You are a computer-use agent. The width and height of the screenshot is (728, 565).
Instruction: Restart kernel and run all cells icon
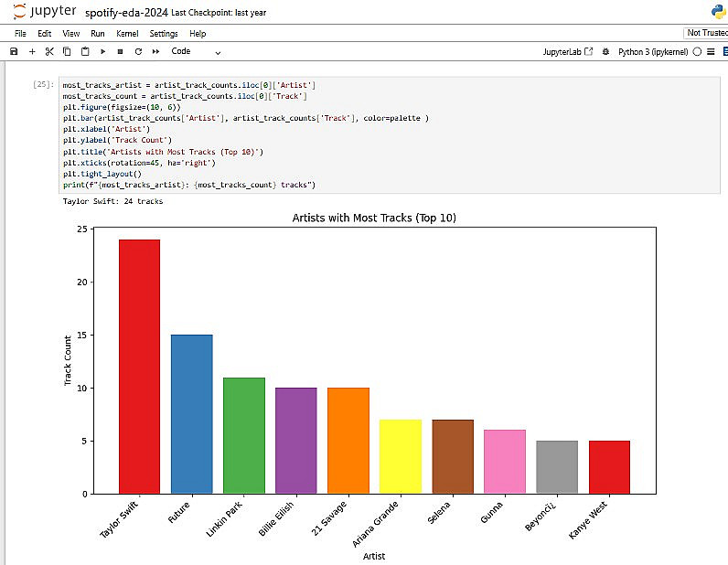(156, 51)
